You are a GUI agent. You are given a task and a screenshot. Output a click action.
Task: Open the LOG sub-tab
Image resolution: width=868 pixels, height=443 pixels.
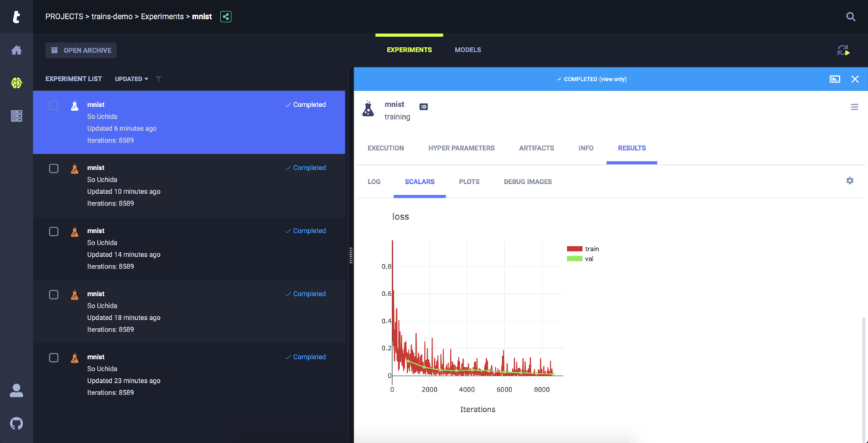point(374,182)
